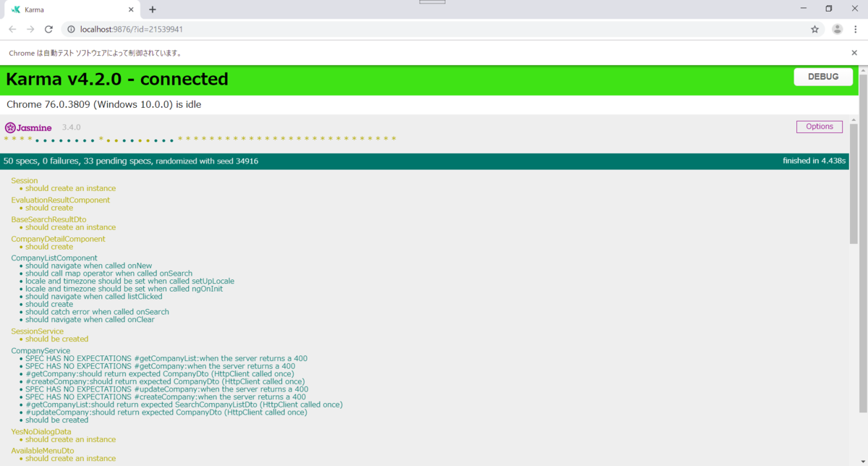Open the CompanyService suite
Viewport: 868px width, 466px height.
point(41,351)
